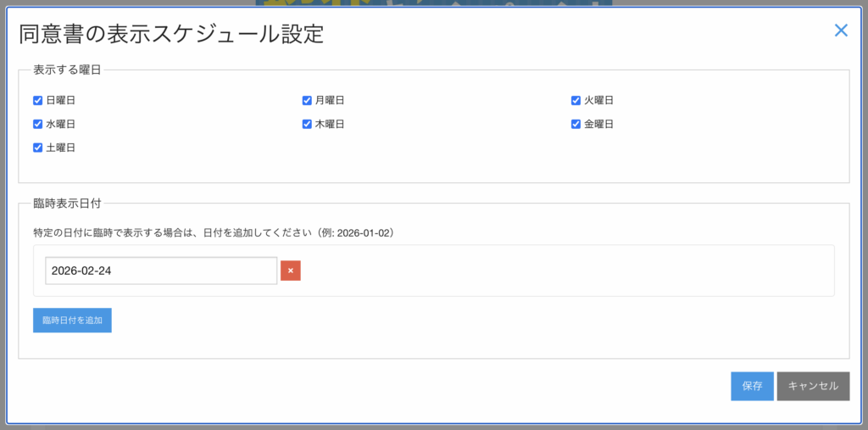Click the 同意書の表示スケジュール設定 dialog title

(171, 34)
